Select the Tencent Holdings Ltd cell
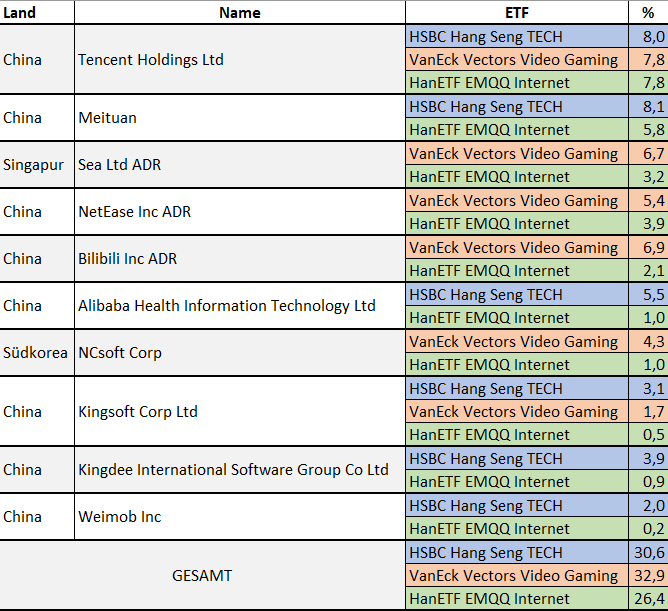The width and height of the screenshot is (668, 611). (x=151, y=60)
